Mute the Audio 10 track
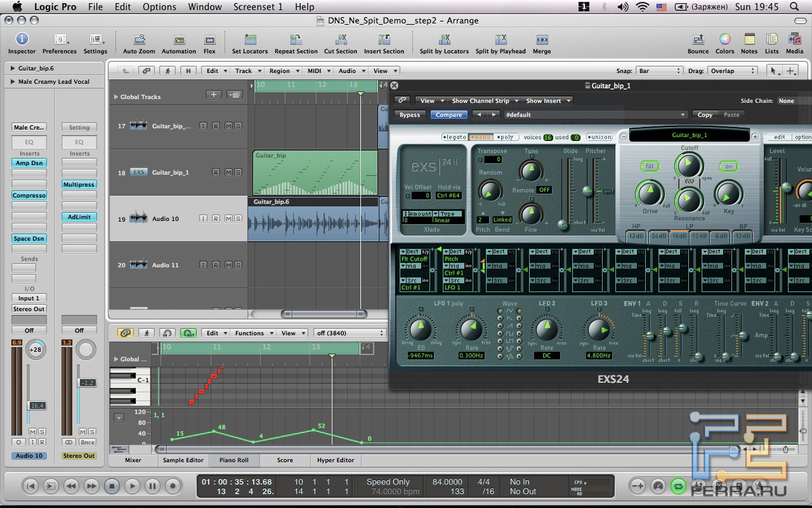812x508 pixels. point(228,219)
